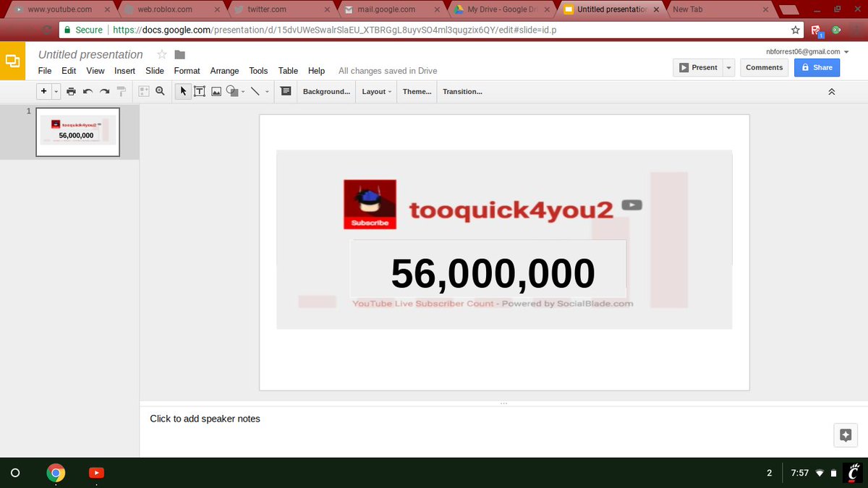The width and height of the screenshot is (868, 488).
Task: Bookmark the page with the star icon
Action: (796, 30)
